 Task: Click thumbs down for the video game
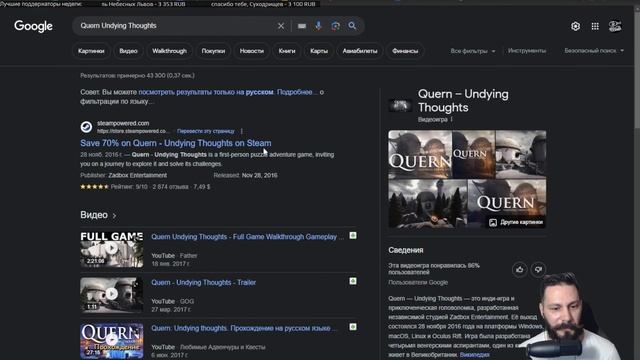[538, 269]
